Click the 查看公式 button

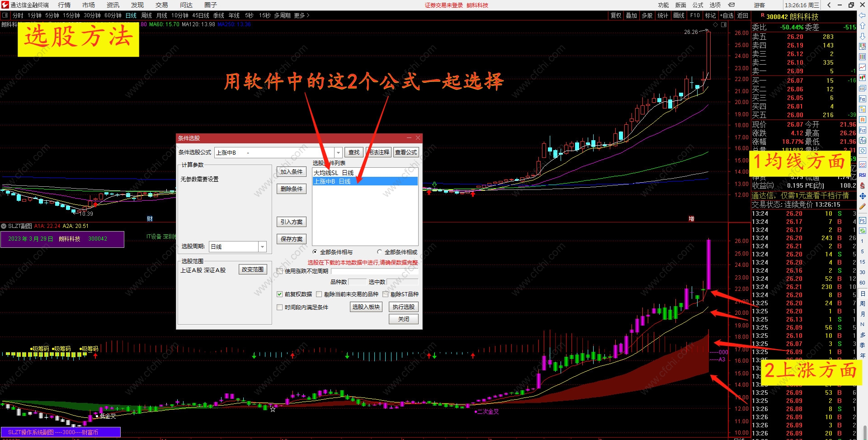406,152
